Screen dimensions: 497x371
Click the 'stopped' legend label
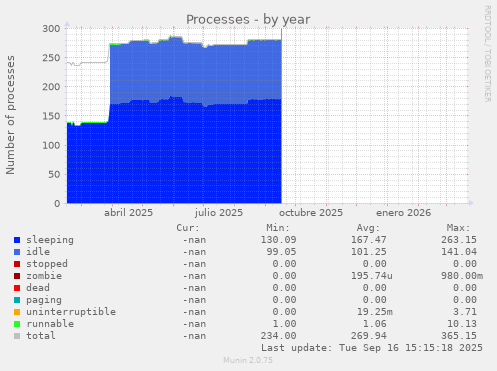pyautogui.click(x=47, y=264)
